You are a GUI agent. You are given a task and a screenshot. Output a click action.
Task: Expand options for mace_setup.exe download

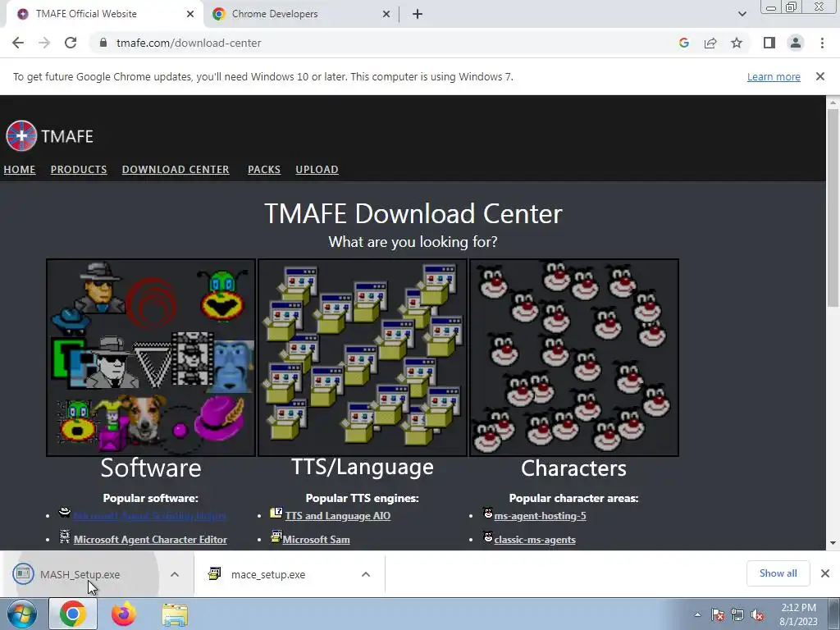[366, 574]
